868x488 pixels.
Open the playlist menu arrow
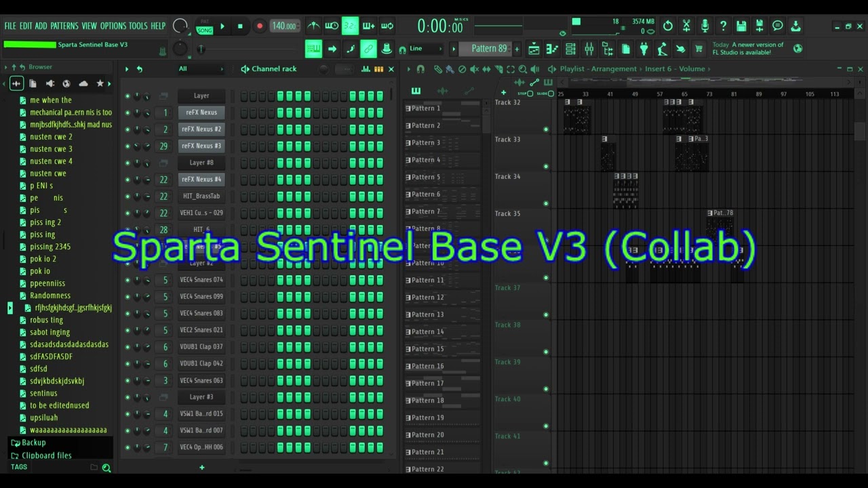click(x=408, y=69)
